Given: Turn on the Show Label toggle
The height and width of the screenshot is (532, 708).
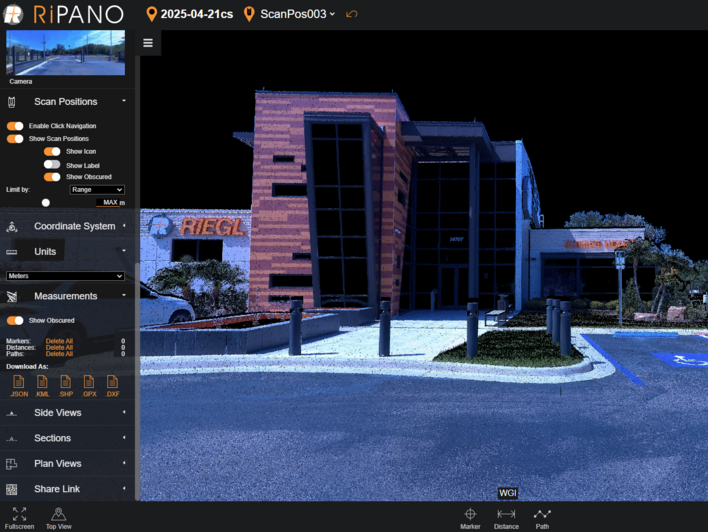Looking at the screenshot, I should (52, 165).
